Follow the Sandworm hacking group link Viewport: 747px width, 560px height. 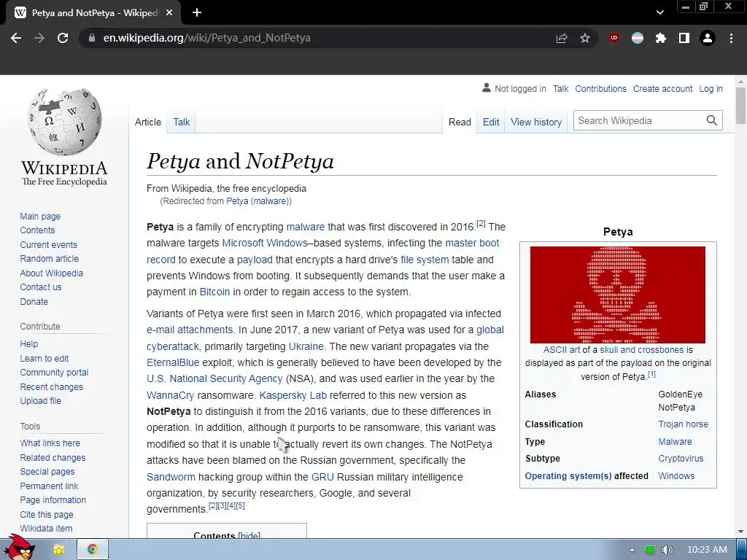tap(171, 477)
